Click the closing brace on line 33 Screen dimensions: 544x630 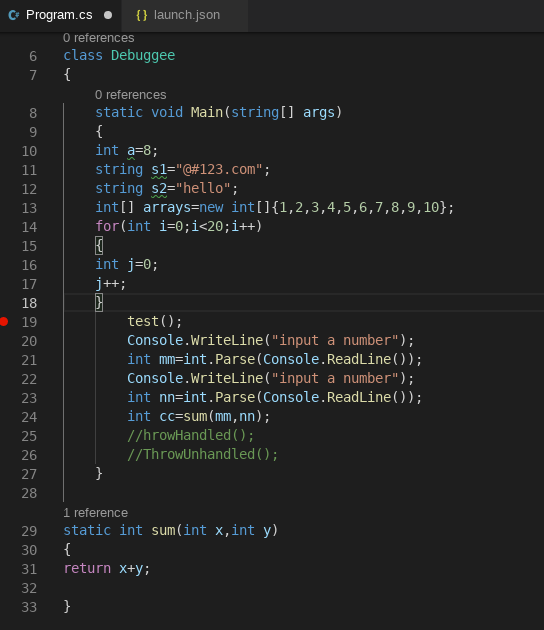click(67, 606)
